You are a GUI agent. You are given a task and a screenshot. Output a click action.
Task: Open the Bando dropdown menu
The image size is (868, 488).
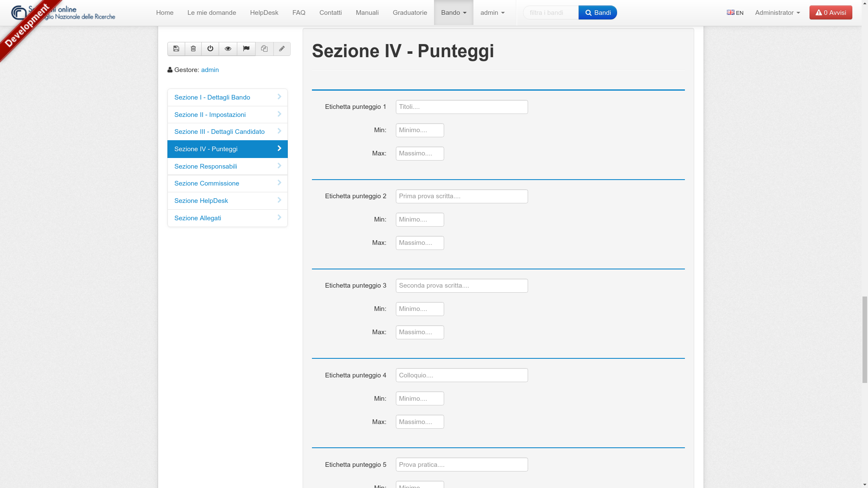(453, 13)
